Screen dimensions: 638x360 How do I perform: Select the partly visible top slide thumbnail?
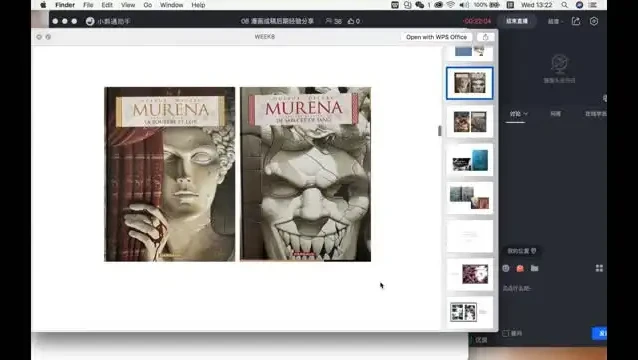(x=470, y=53)
